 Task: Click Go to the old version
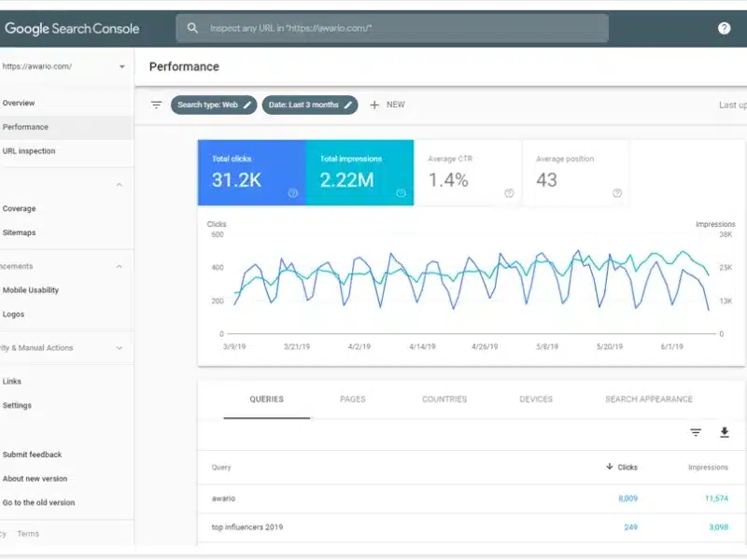tap(38, 502)
